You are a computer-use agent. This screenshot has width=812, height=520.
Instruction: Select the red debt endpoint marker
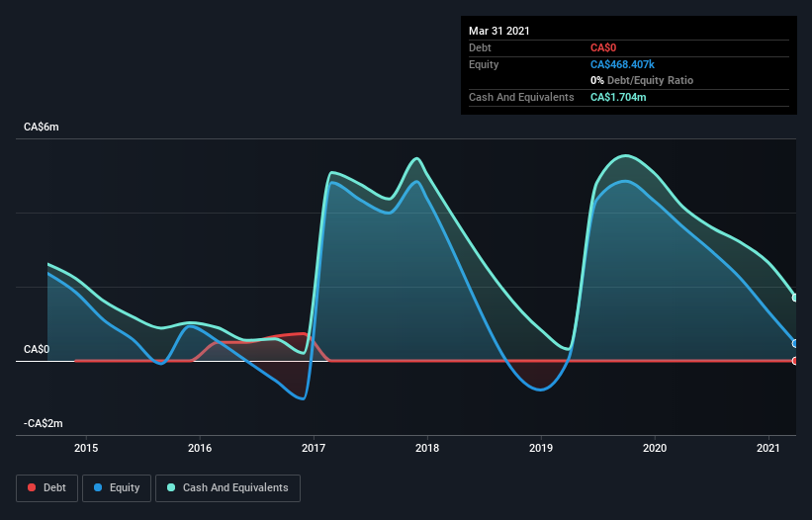(795, 361)
